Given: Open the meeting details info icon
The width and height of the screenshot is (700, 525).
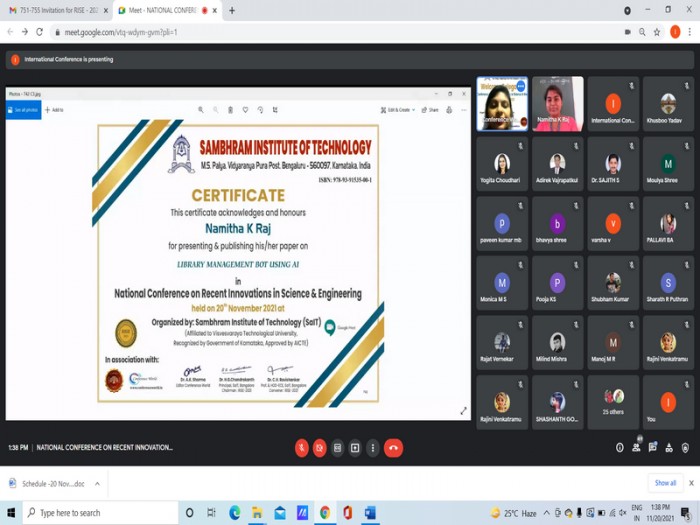Looking at the screenshot, I should 620,448.
